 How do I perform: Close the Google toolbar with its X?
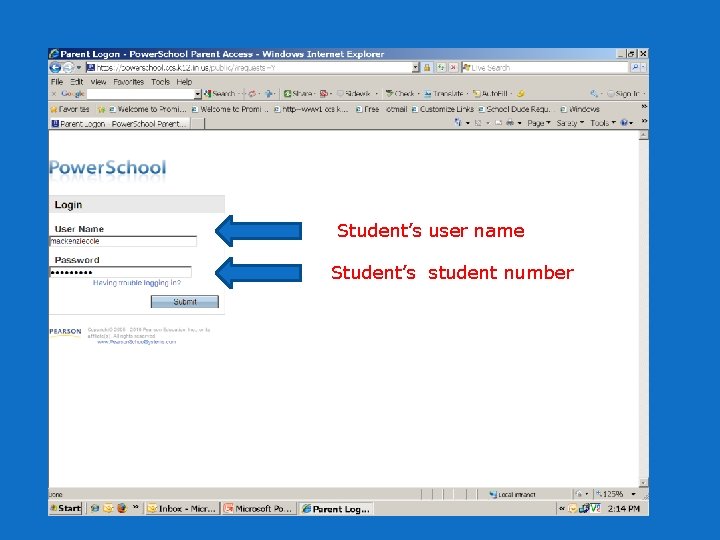coord(54,94)
